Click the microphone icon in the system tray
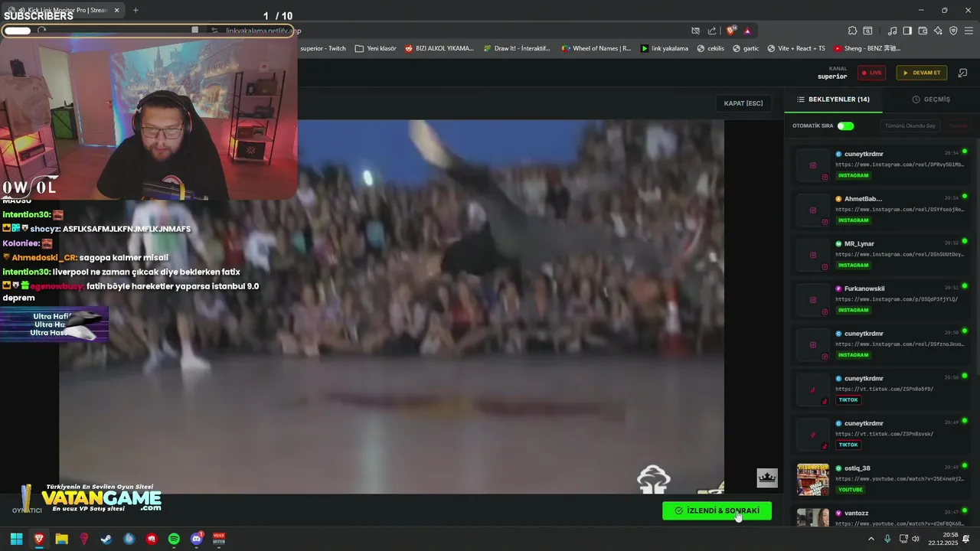This screenshot has height=551, width=980. click(x=887, y=539)
